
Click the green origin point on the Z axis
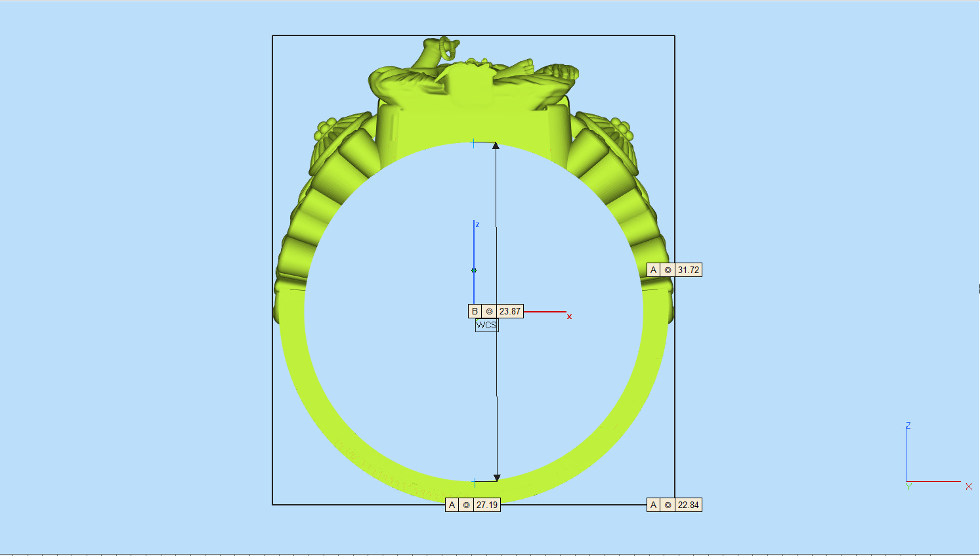[474, 270]
